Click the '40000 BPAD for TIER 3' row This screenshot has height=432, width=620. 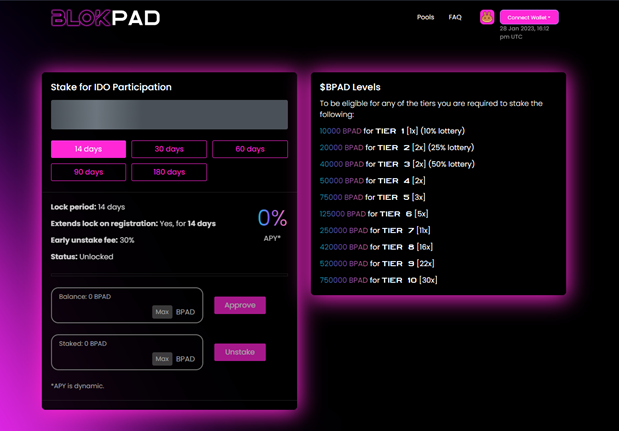tap(397, 164)
